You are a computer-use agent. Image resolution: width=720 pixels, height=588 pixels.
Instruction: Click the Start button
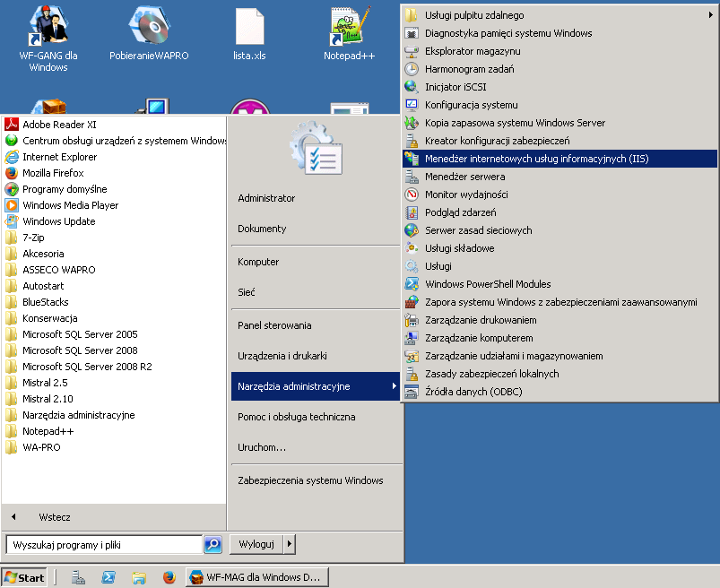(x=24, y=577)
